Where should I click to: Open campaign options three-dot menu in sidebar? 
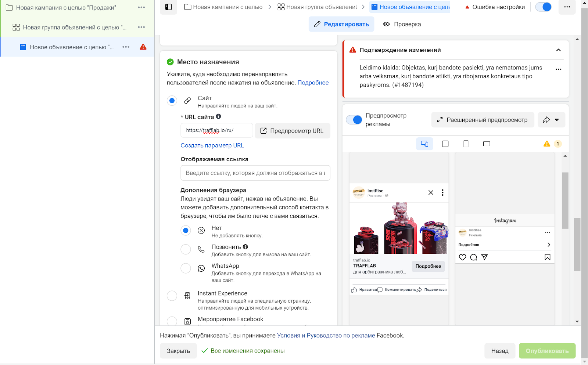[141, 7]
